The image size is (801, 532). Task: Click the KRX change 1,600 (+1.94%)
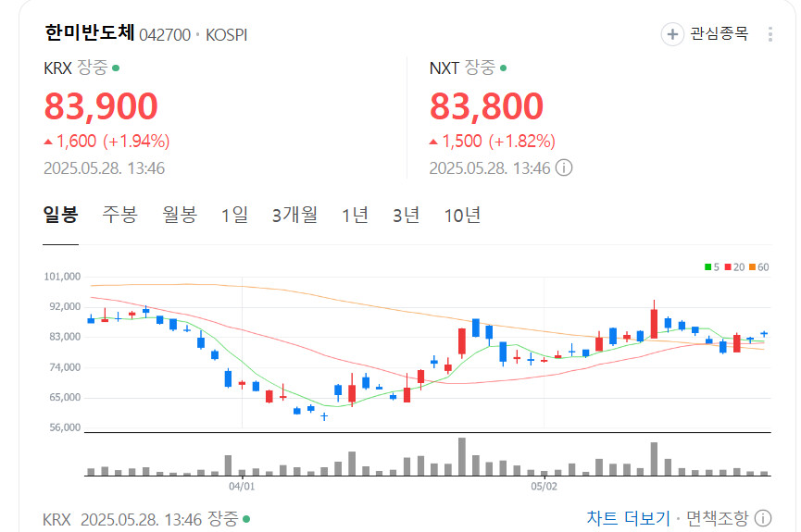click(106, 141)
